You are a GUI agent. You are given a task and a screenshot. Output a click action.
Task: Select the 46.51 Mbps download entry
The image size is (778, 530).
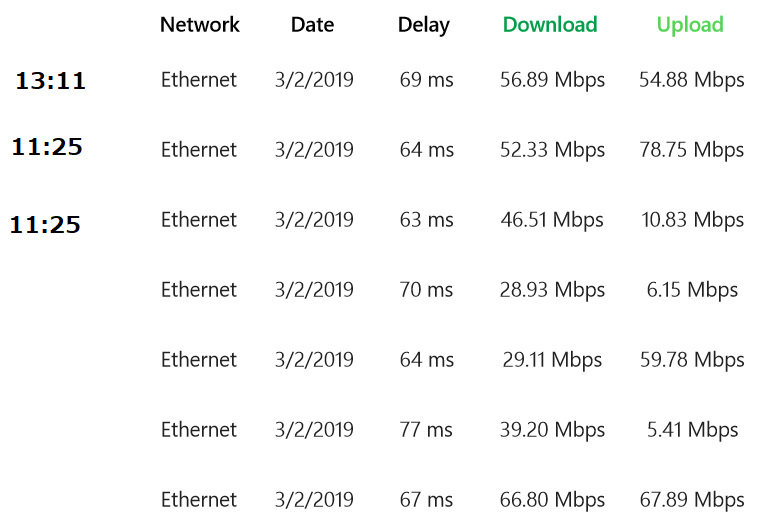[552, 220]
